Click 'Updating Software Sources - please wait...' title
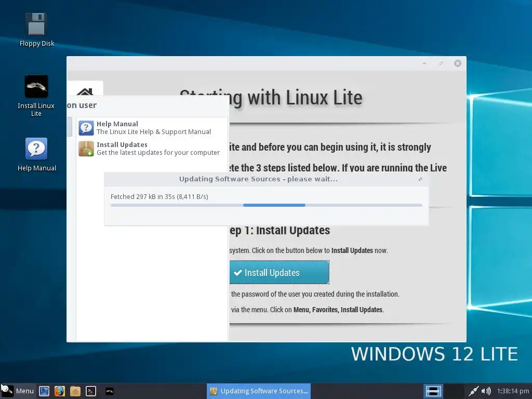 [258, 179]
